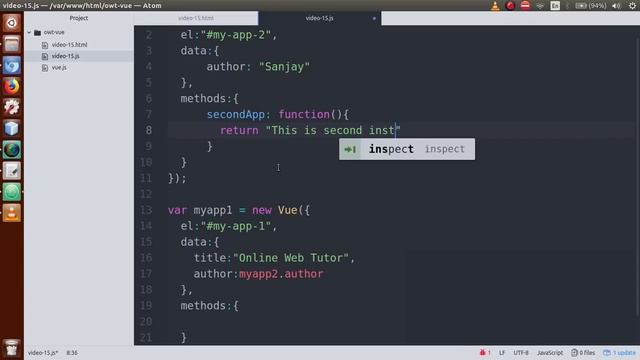
Task: Open the Wi-Fi network indicator
Action: (540, 6)
